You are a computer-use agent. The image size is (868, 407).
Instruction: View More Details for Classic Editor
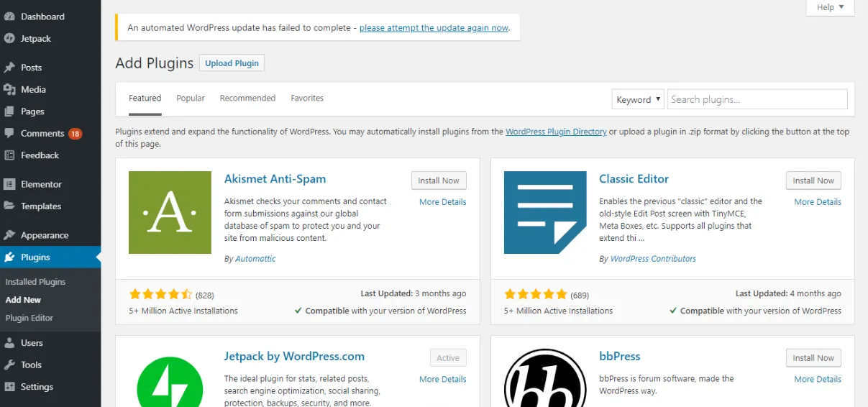pos(818,202)
